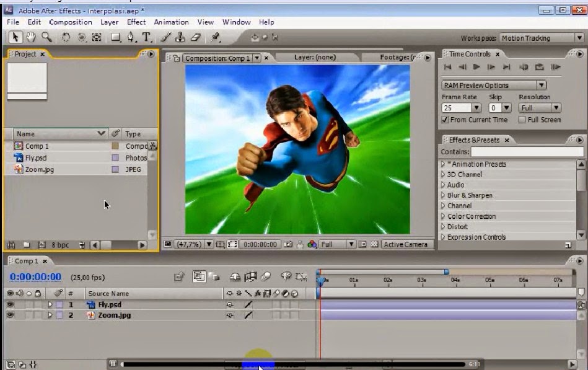588x370 pixels.
Task: Click the delete trash icon in Project panel
Action: [82, 245]
